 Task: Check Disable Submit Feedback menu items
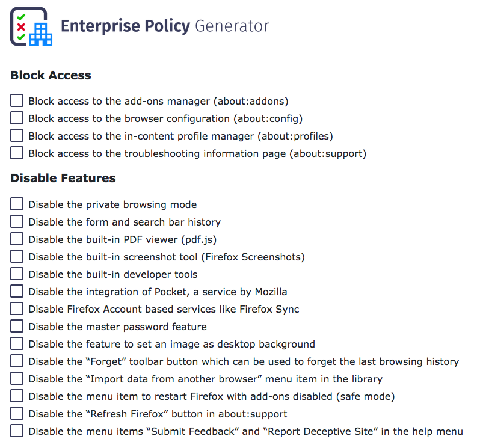[17, 431]
